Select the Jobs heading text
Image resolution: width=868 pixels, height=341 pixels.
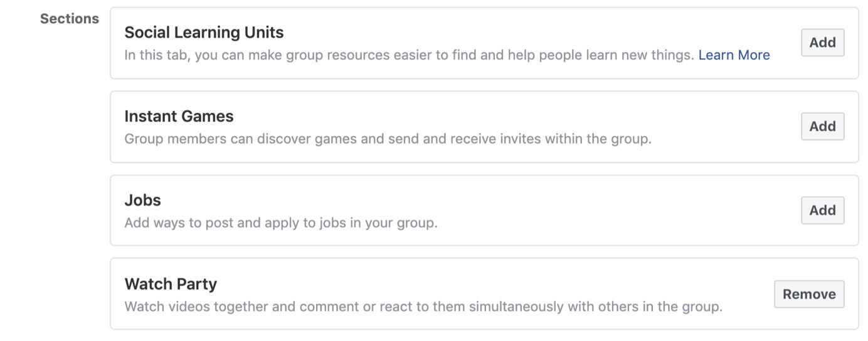(x=142, y=201)
